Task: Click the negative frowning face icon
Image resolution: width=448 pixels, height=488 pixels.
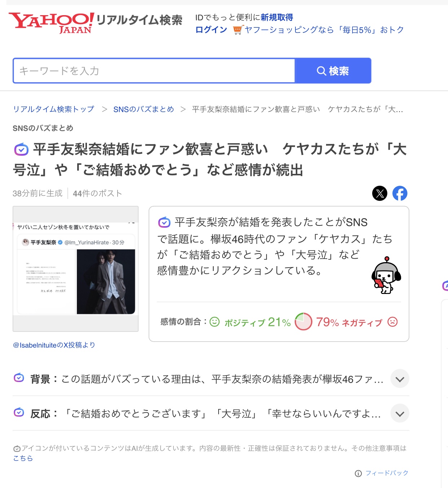Action: click(392, 322)
